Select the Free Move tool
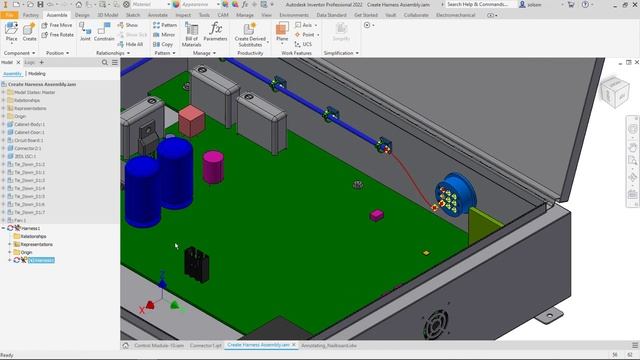The image size is (640, 360). (57, 25)
